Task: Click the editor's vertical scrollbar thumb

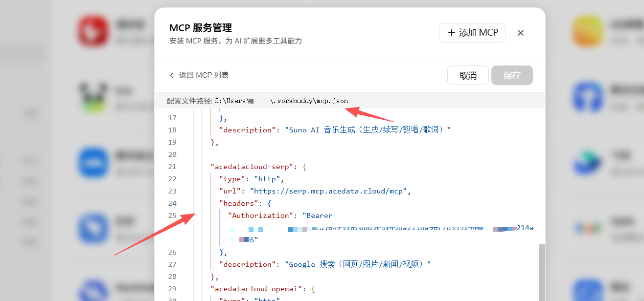Action: tap(541, 273)
